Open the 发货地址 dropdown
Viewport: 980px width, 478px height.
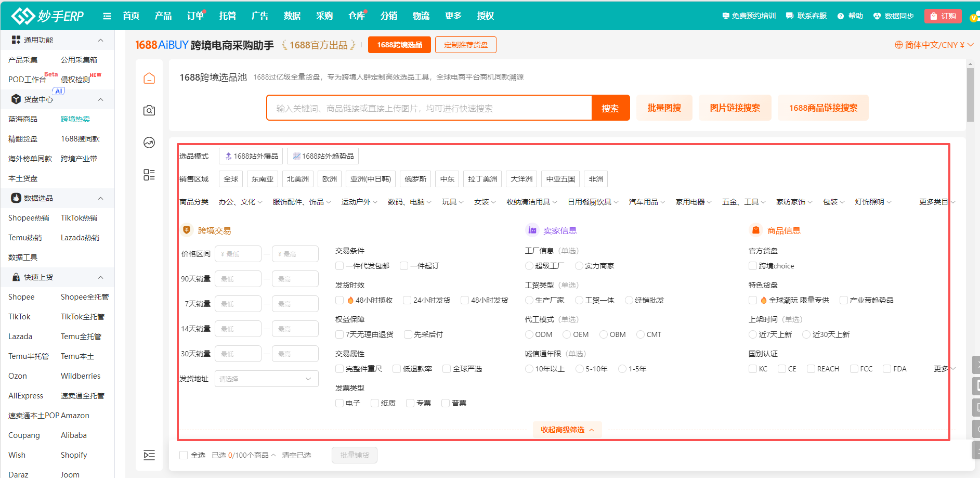[267, 379]
